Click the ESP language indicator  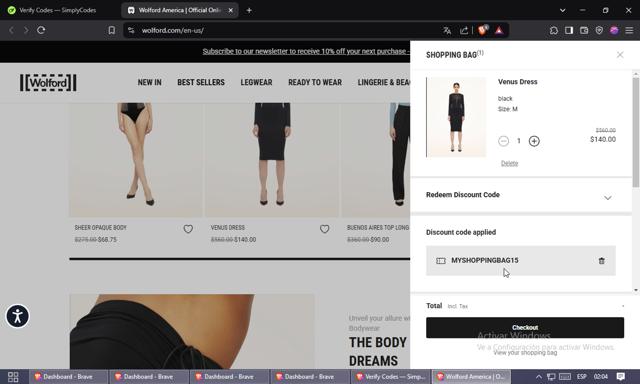[582, 377]
